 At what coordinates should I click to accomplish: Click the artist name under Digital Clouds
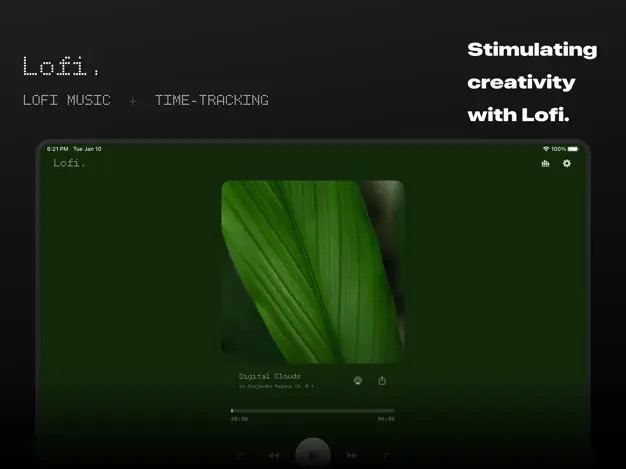[276, 386]
